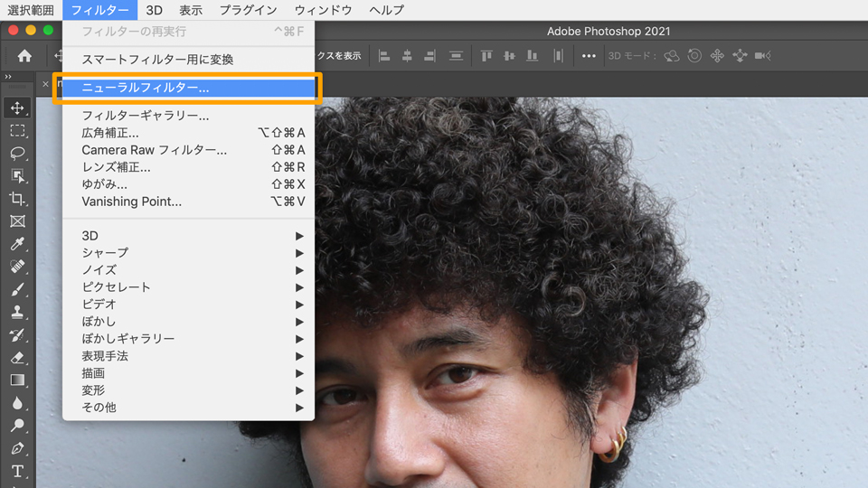Expand the ぼかしギャラリー submenu

pos(188,339)
